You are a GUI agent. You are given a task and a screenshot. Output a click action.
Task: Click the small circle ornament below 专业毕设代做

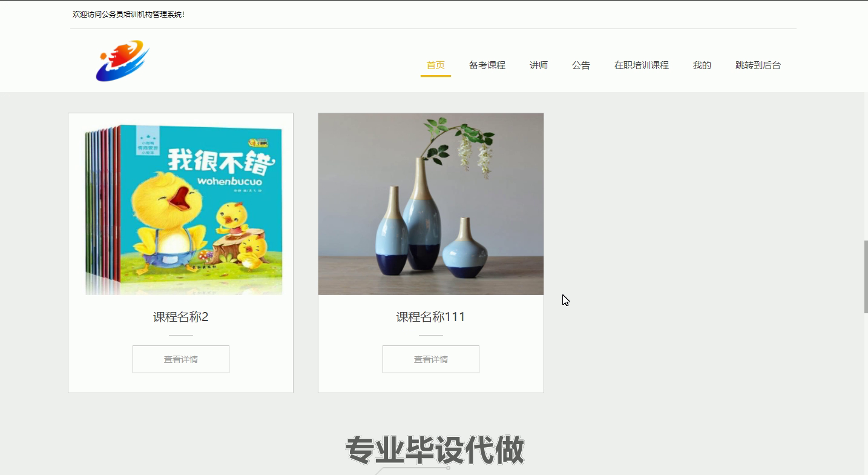(x=449, y=468)
